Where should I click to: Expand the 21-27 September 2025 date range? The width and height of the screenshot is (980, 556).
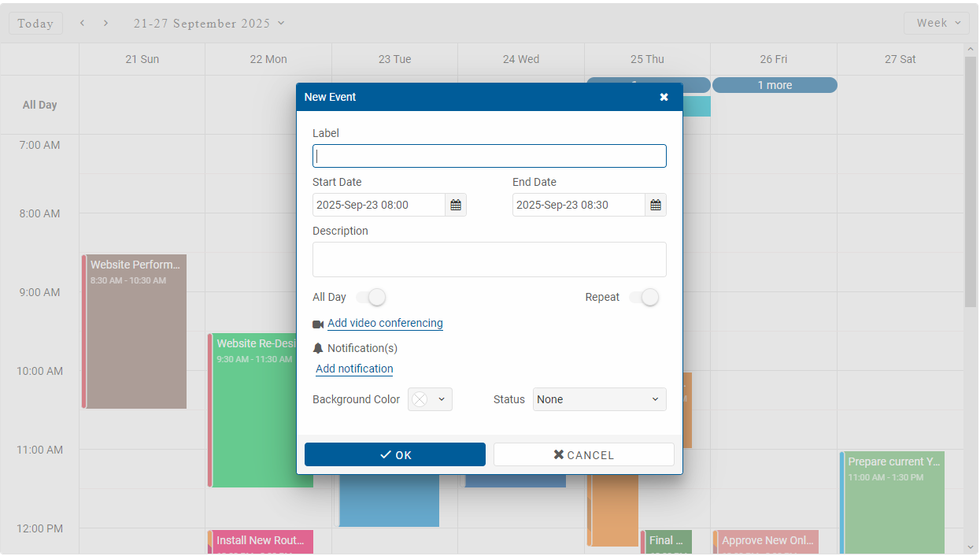coord(209,23)
